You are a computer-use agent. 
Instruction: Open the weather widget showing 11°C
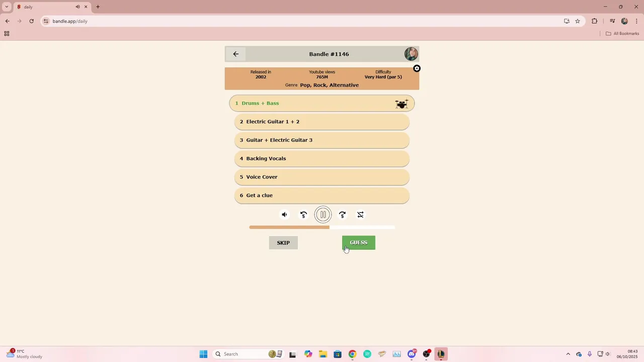tap(24, 354)
